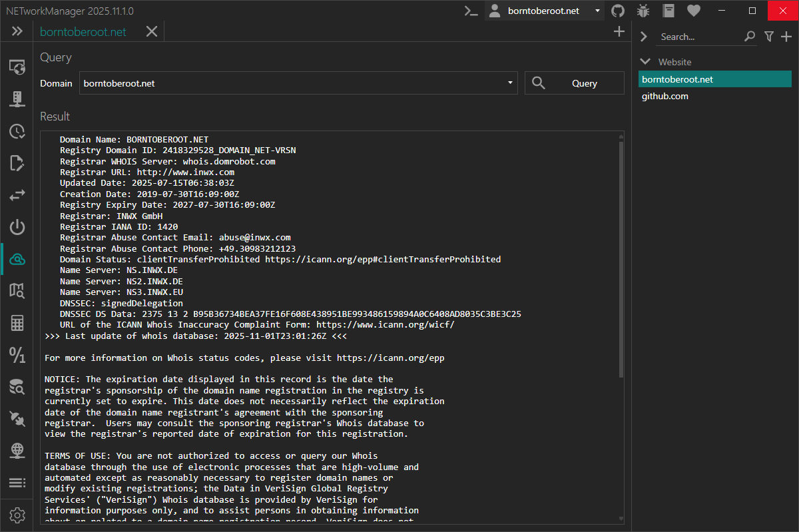Image resolution: width=799 pixels, height=532 pixels.
Task: Select github.com in the profile list
Action: [665, 97]
